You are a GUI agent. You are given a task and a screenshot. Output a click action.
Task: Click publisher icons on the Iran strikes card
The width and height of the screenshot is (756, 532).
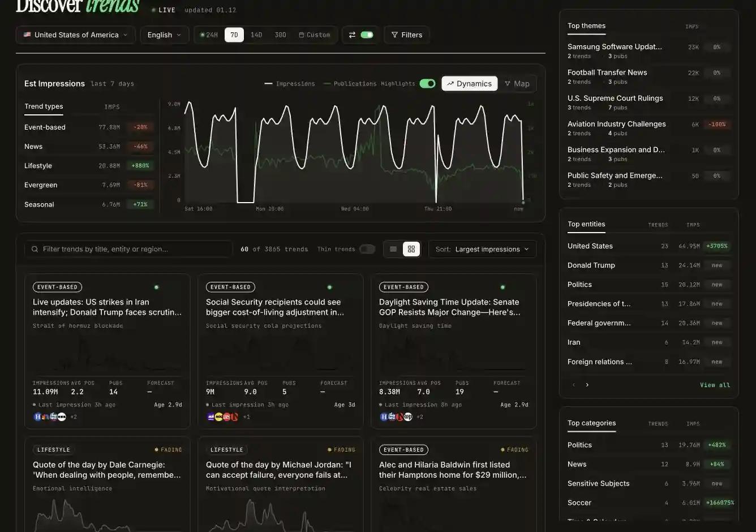50,417
